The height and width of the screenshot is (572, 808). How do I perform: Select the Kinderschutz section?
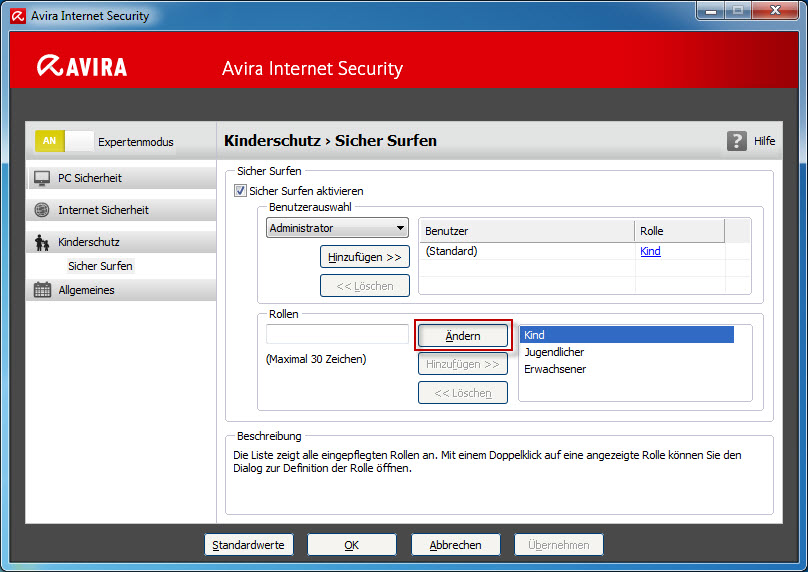tap(121, 242)
